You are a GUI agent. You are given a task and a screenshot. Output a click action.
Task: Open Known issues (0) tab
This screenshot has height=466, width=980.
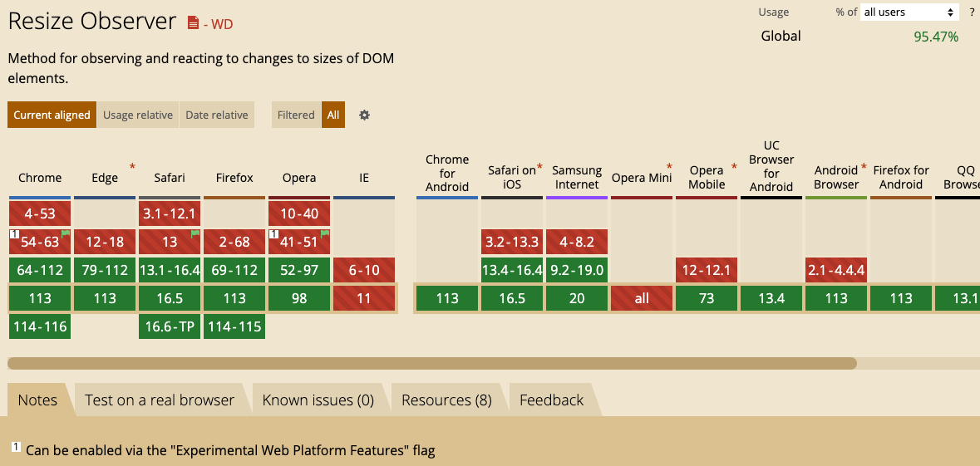[x=318, y=400]
